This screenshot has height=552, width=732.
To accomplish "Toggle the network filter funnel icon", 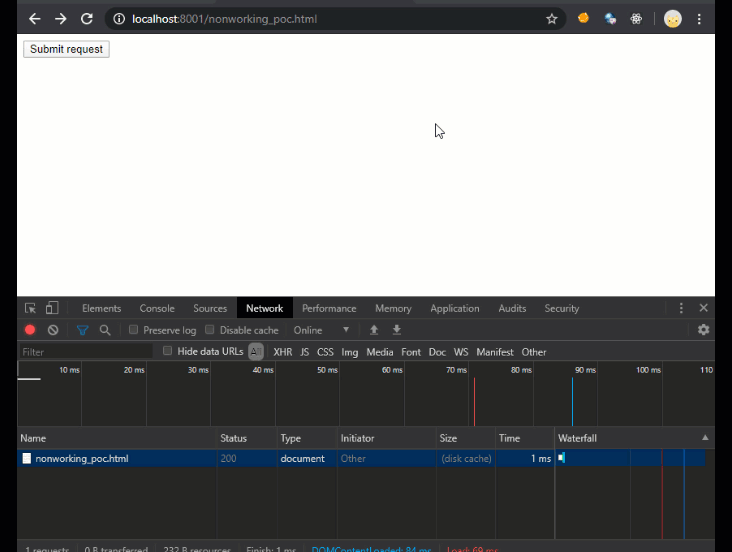I will point(83,330).
